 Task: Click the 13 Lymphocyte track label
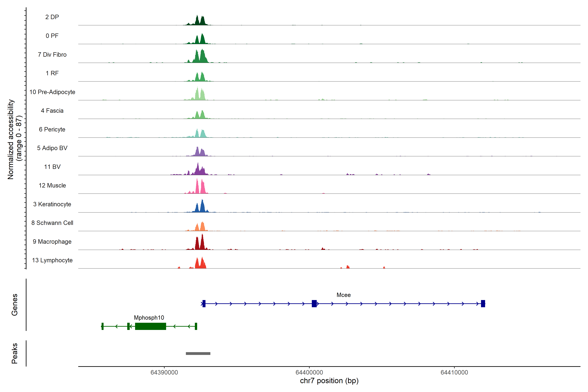(52, 260)
